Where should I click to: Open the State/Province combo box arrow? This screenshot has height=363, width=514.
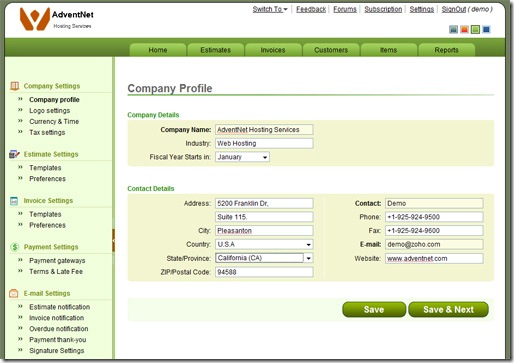point(309,258)
